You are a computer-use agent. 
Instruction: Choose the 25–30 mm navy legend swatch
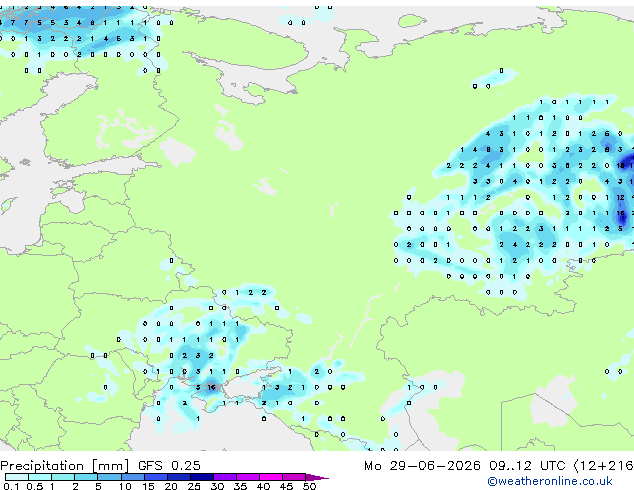tap(202, 477)
